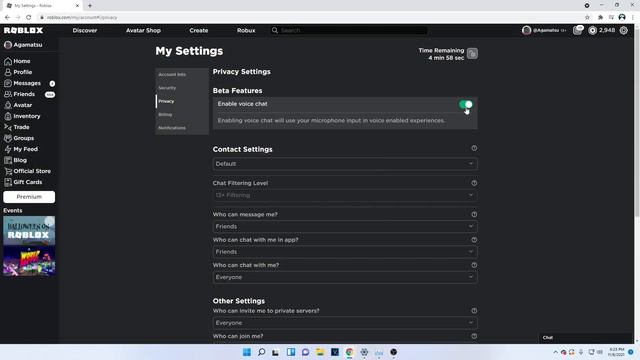The width and height of the screenshot is (640, 360).
Task: Open the Robux balance 2,948
Action: tap(602, 30)
